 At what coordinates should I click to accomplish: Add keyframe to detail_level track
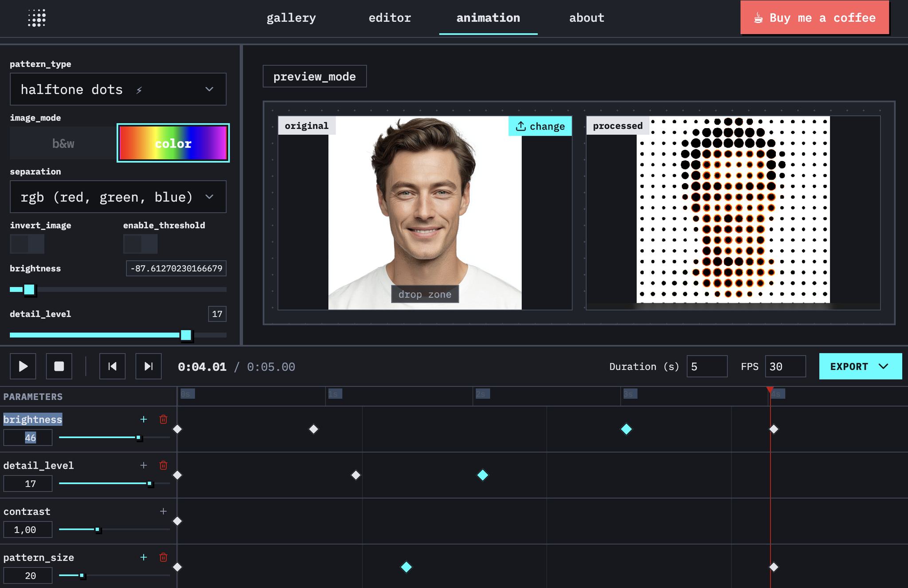[144, 465]
